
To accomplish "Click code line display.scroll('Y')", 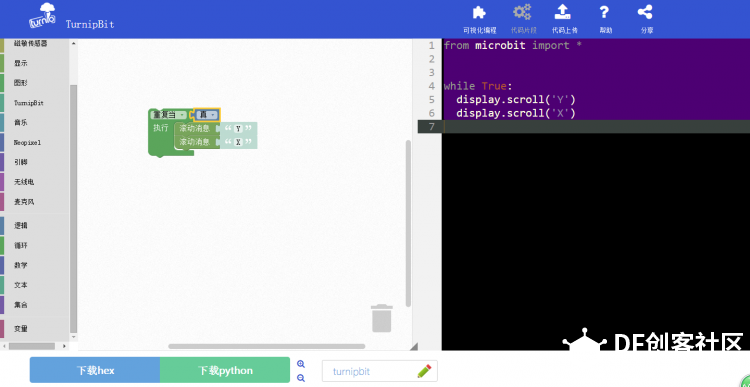I will [x=516, y=100].
